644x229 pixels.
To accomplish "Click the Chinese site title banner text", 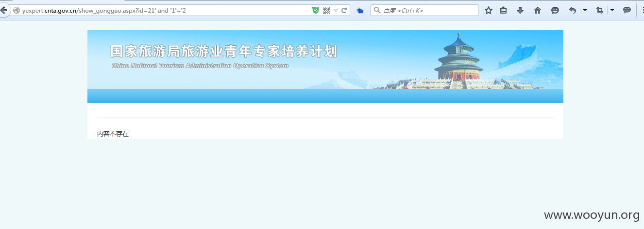I will pos(223,51).
